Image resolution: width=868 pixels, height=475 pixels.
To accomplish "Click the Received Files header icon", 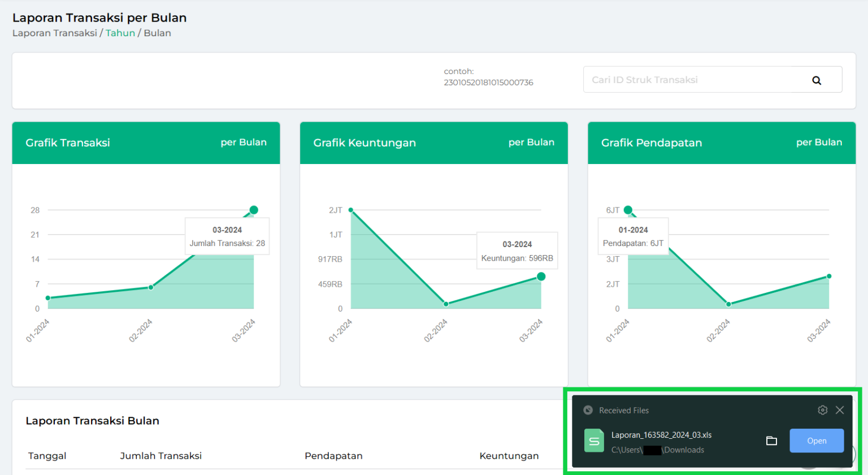I will coord(588,410).
